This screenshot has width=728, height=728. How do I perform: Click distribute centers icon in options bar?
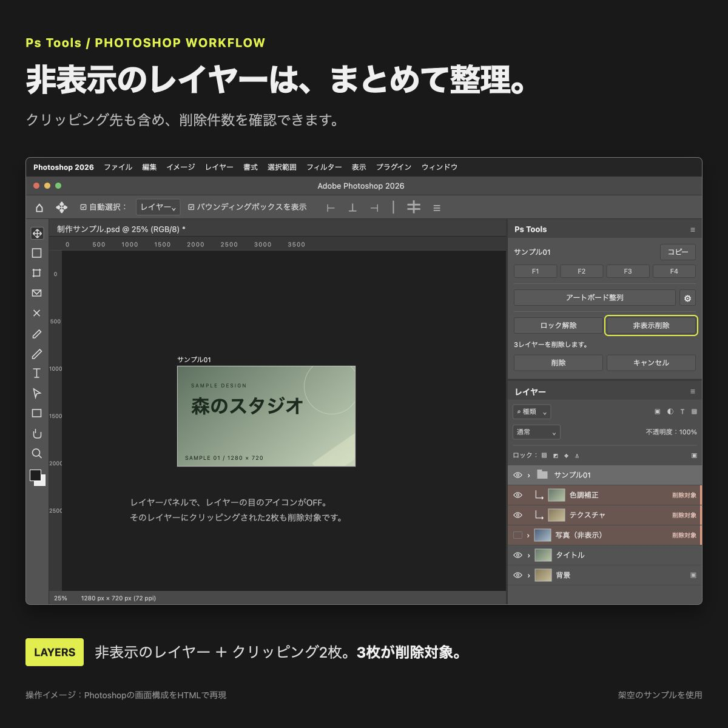[414, 207]
